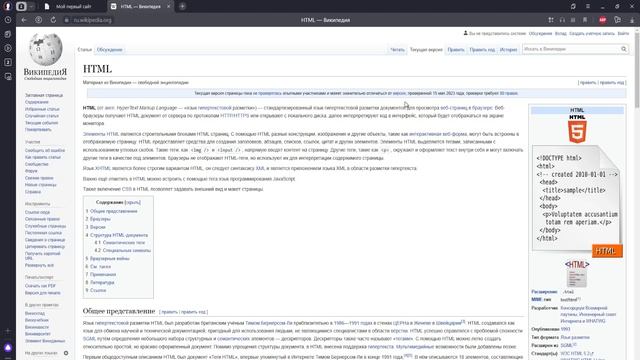Jump to "Общие представления" in contents
Image resolution: width=640 pixels, height=360 pixels.
113,211
